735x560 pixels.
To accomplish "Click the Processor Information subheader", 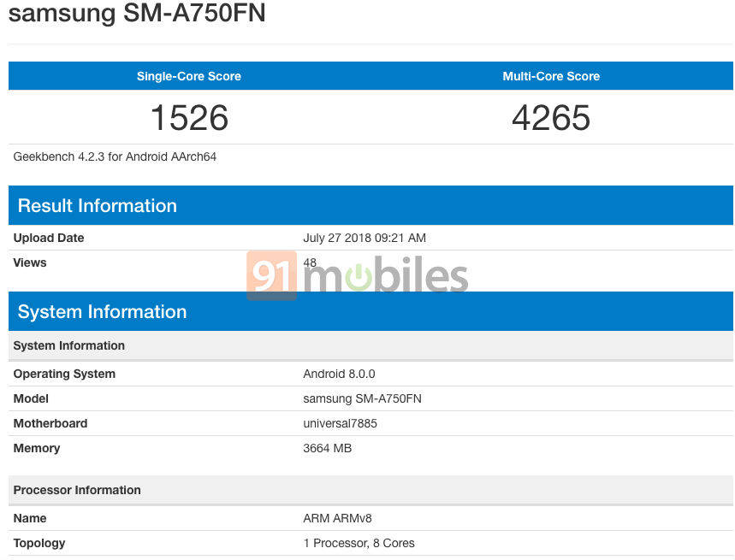I will tap(77, 490).
